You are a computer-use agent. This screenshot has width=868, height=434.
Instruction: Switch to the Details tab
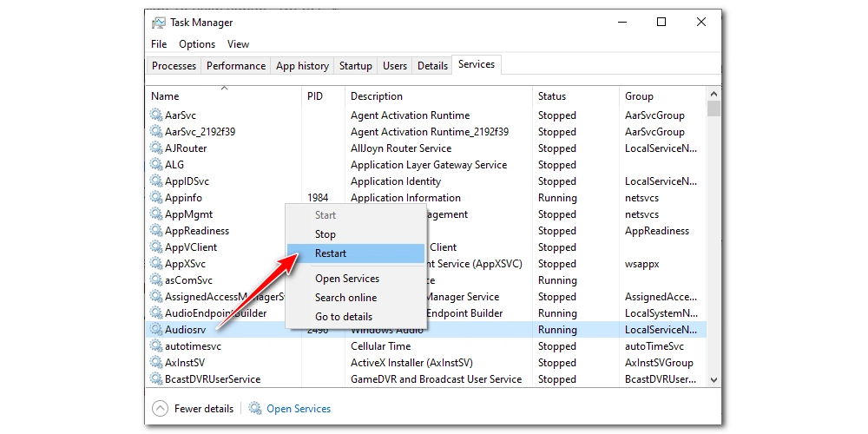[x=432, y=66]
